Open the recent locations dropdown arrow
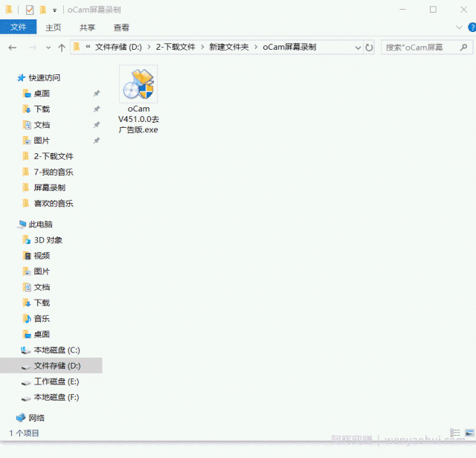 click(48, 48)
